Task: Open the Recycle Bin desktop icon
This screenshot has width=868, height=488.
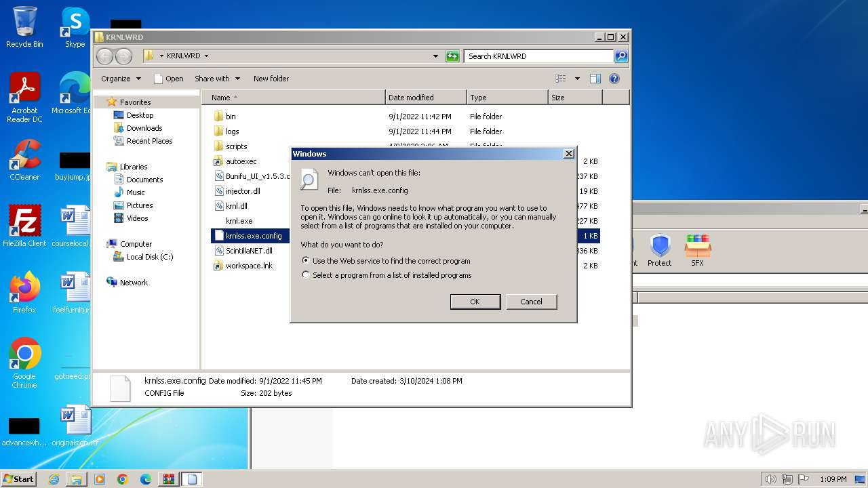Action: pyautogui.click(x=24, y=27)
